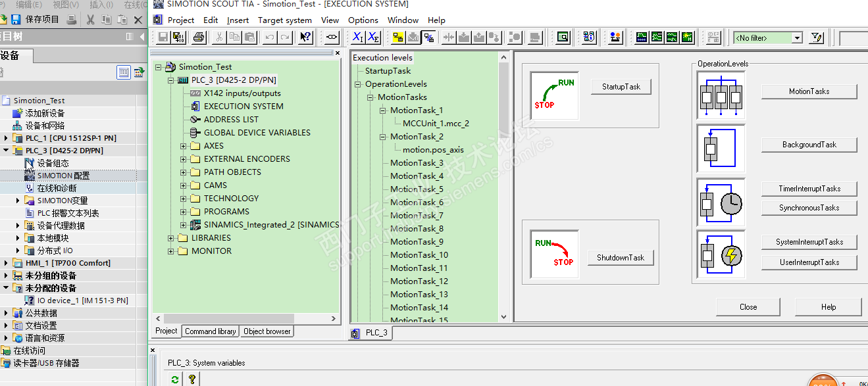Select motion.pos_axis in execution levels
This screenshot has width=868, height=386.
point(433,150)
